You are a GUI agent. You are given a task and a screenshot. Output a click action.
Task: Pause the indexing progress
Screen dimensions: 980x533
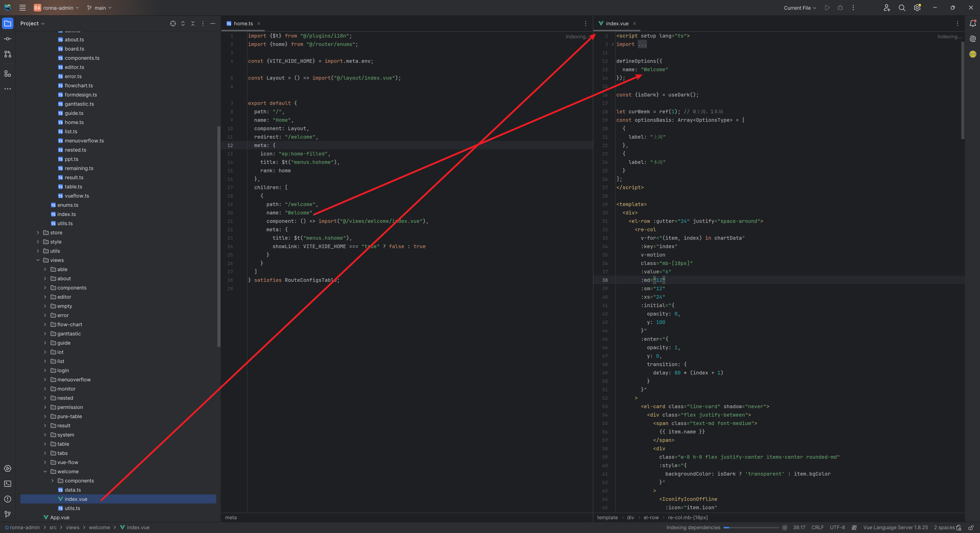(785, 527)
